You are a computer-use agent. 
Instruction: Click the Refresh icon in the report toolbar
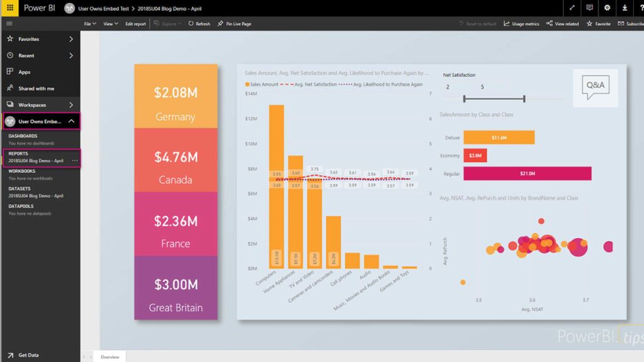(x=199, y=23)
